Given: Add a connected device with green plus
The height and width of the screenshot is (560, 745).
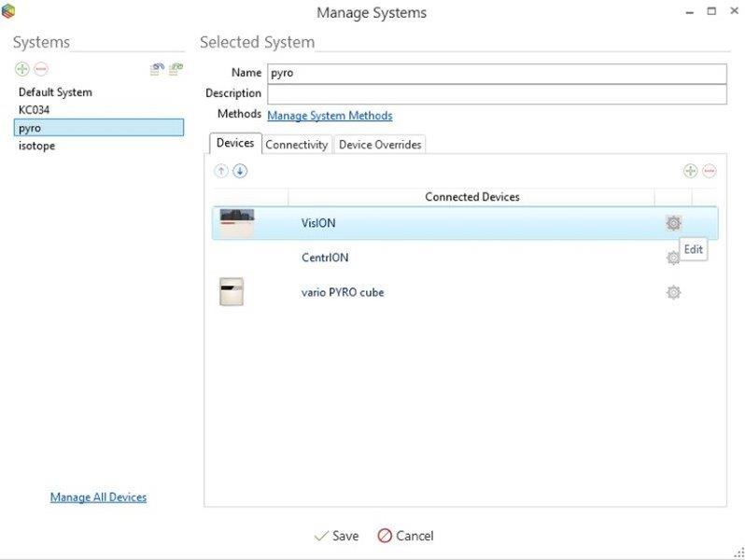Looking at the screenshot, I should click(x=690, y=171).
